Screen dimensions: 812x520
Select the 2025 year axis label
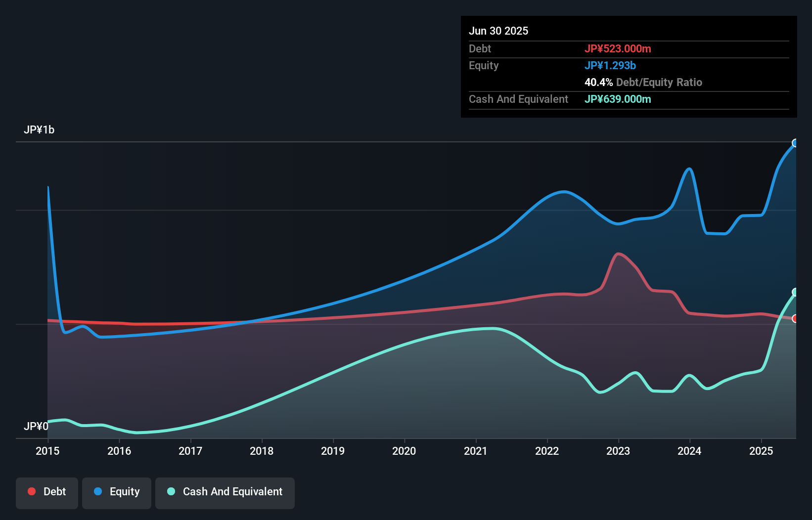pos(761,451)
